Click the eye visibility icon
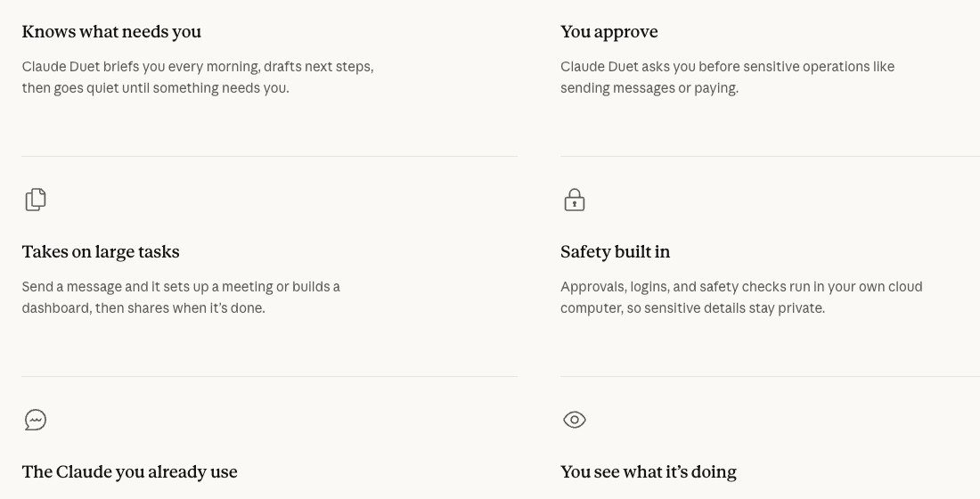The height and width of the screenshot is (499, 980). [575, 420]
